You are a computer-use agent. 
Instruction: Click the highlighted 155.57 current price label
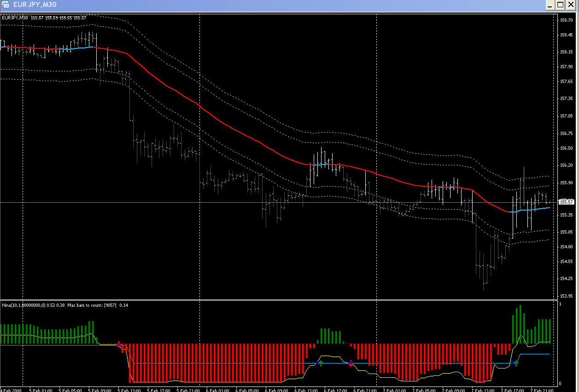[566, 202]
